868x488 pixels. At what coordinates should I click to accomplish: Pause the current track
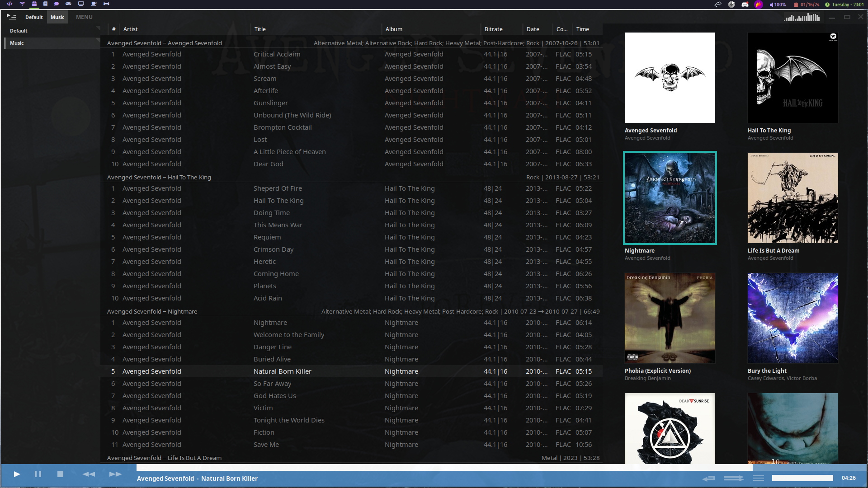pyautogui.click(x=38, y=474)
